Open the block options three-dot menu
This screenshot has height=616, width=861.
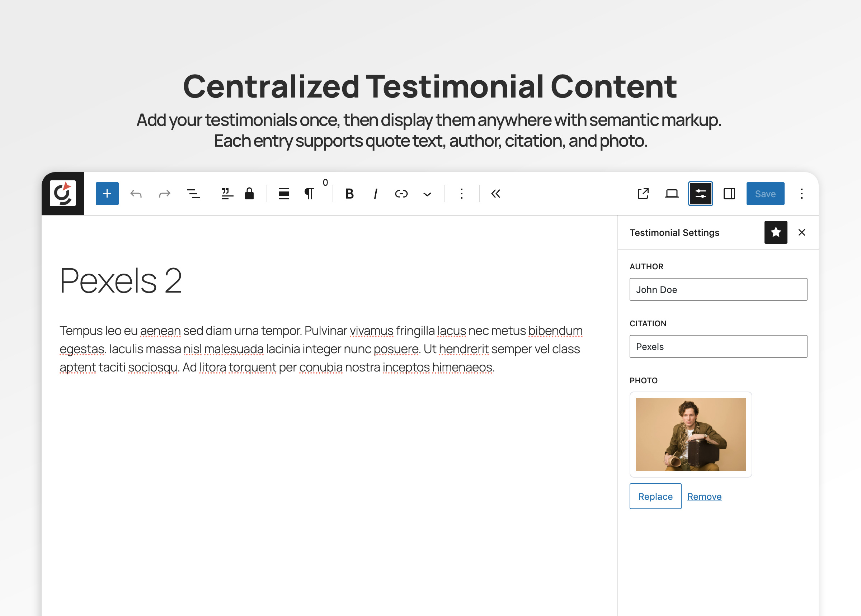pyautogui.click(x=461, y=194)
